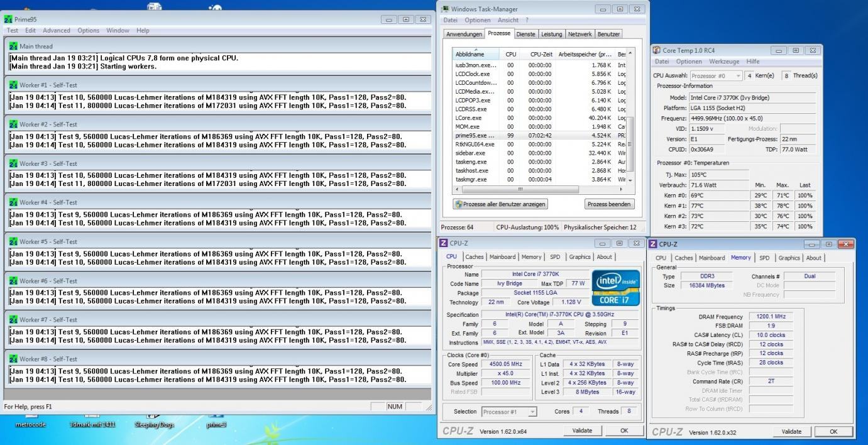
Task: Open About tab in right CPU-Z
Action: pos(814,258)
